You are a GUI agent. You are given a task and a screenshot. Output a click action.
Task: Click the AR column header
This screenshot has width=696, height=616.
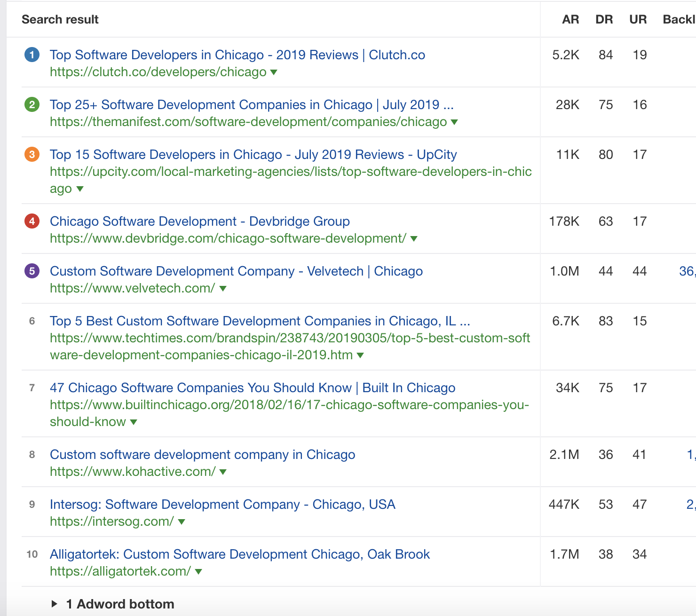pyautogui.click(x=570, y=19)
